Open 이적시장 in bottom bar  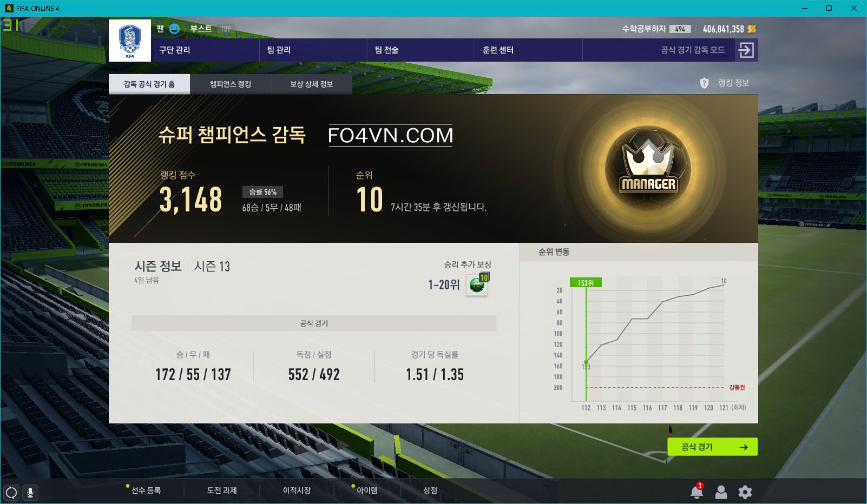pos(297,490)
